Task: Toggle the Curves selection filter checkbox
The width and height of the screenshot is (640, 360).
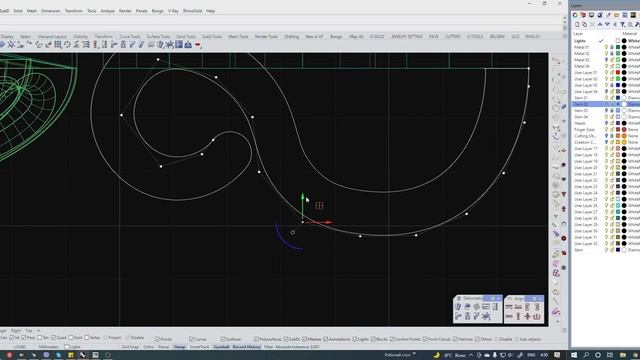Action: (191, 339)
